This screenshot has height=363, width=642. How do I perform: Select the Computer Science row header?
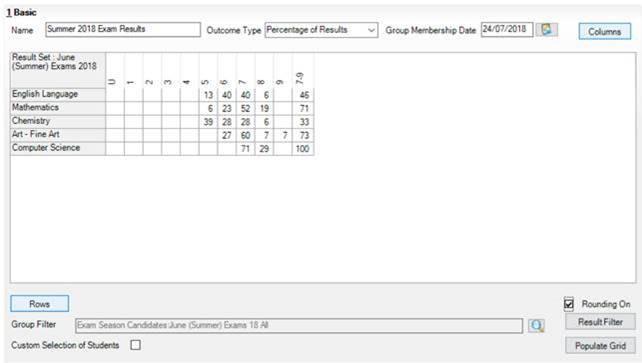click(58, 149)
